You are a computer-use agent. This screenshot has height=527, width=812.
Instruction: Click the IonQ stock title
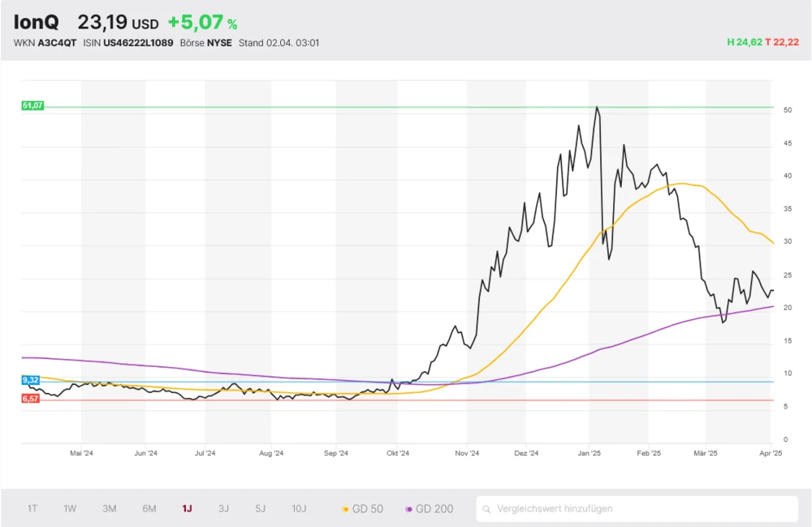coord(37,23)
